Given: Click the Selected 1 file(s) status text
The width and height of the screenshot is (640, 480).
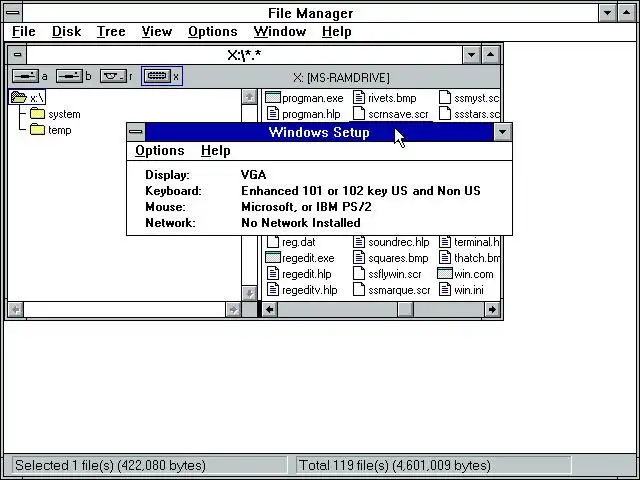Looking at the screenshot, I should (x=110, y=465).
